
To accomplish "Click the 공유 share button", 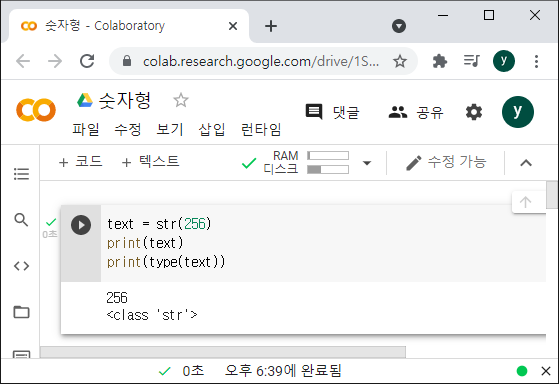I will click(416, 112).
